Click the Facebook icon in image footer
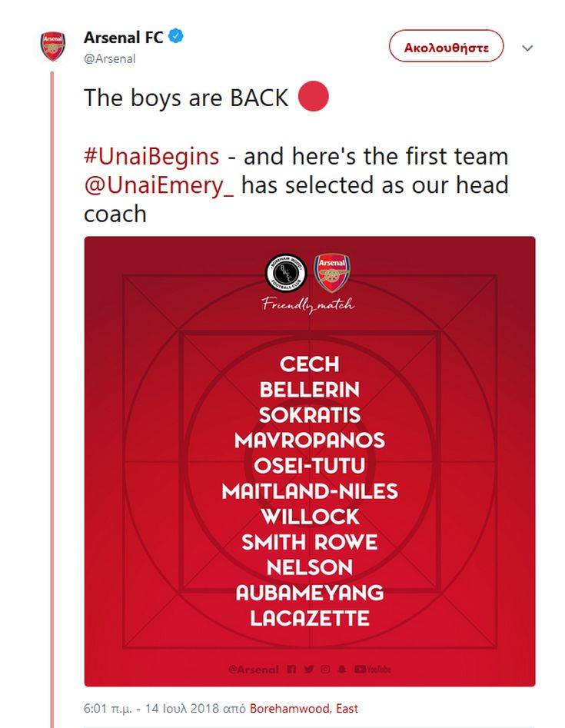This screenshot has width=565, height=728. (291, 670)
